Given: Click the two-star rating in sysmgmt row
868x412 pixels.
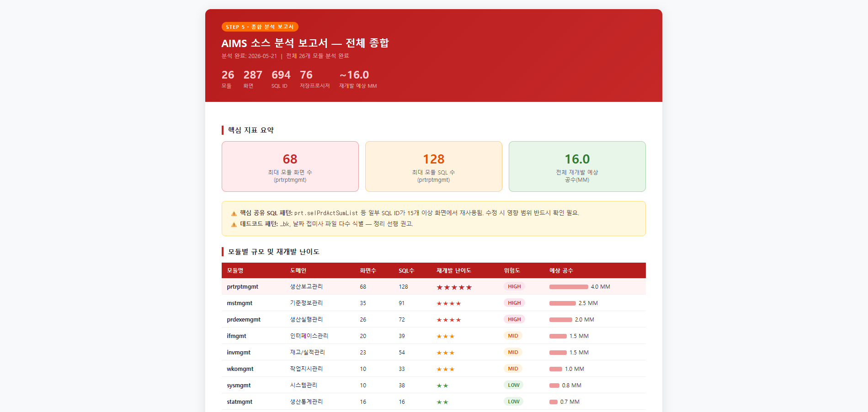Looking at the screenshot, I should pyautogui.click(x=442, y=386).
